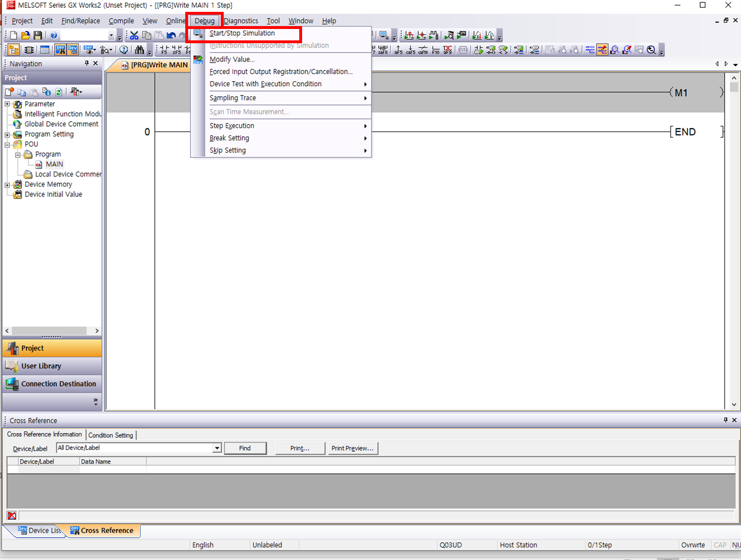Click the Save floppy disk icon
This screenshot has height=560, width=741.
click(38, 36)
